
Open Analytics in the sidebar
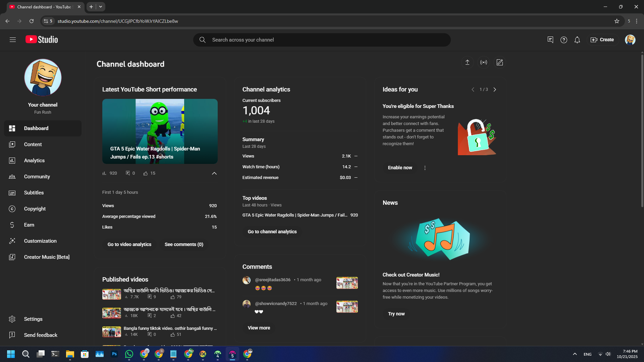click(34, 160)
